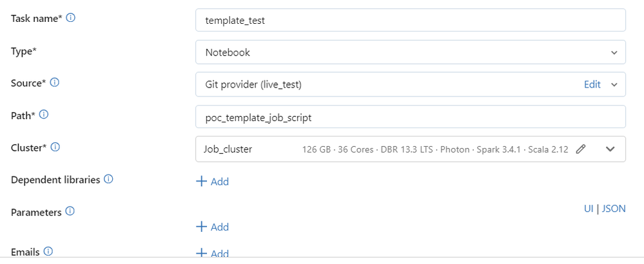Viewport: 644px width, 264px height.
Task: Focus the Path field with poc_template_job_script
Action: pos(410,117)
